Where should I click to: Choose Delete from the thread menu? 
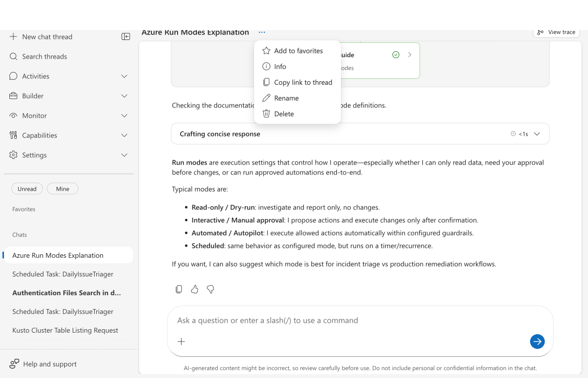click(x=297, y=114)
